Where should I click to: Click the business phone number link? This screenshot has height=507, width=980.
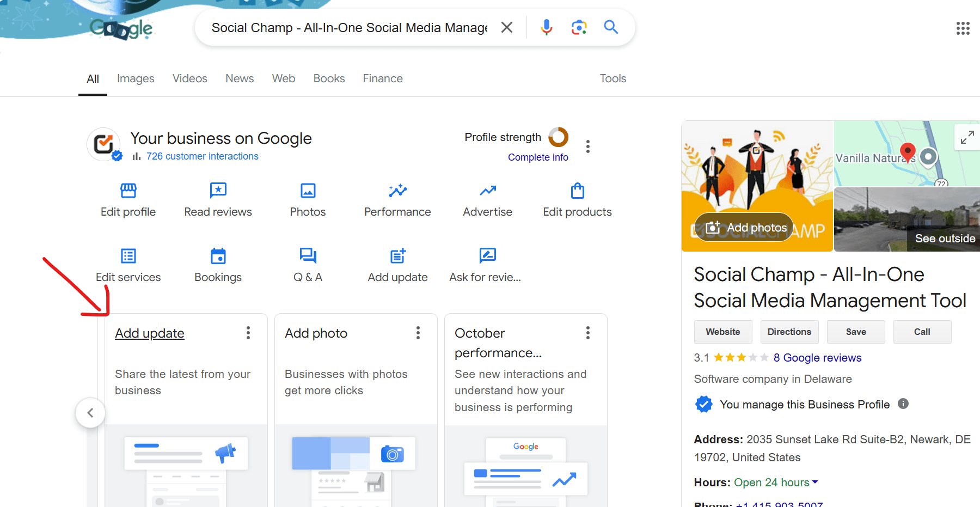click(x=779, y=505)
